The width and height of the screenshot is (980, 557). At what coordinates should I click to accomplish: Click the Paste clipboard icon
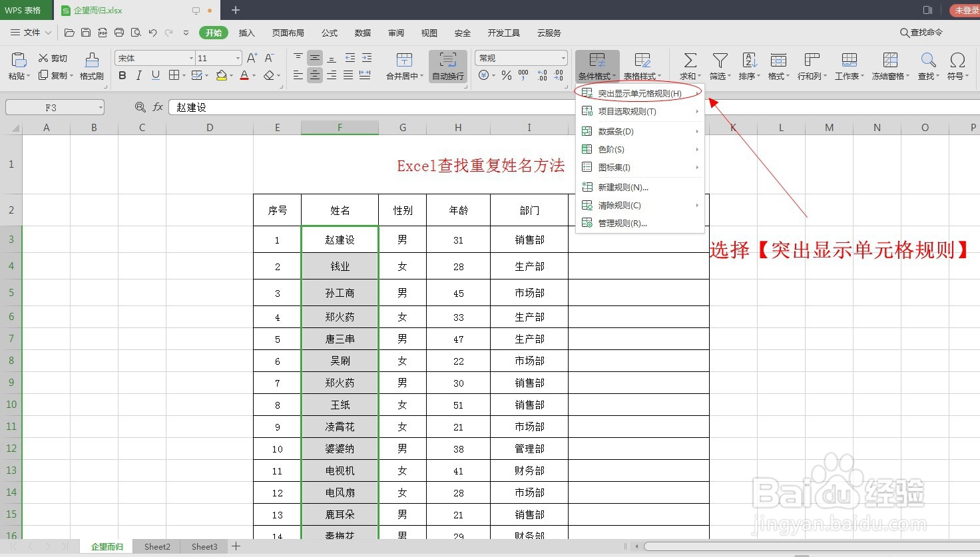pos(19,61)
